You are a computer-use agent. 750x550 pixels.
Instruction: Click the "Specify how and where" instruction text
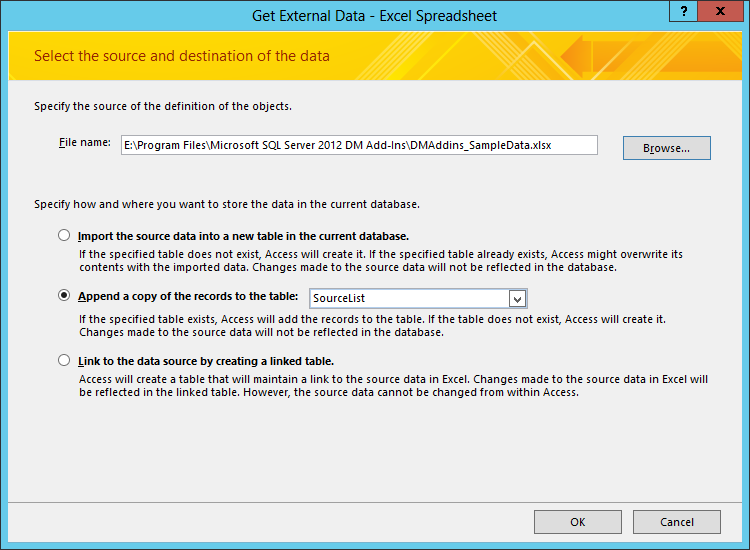226,204
